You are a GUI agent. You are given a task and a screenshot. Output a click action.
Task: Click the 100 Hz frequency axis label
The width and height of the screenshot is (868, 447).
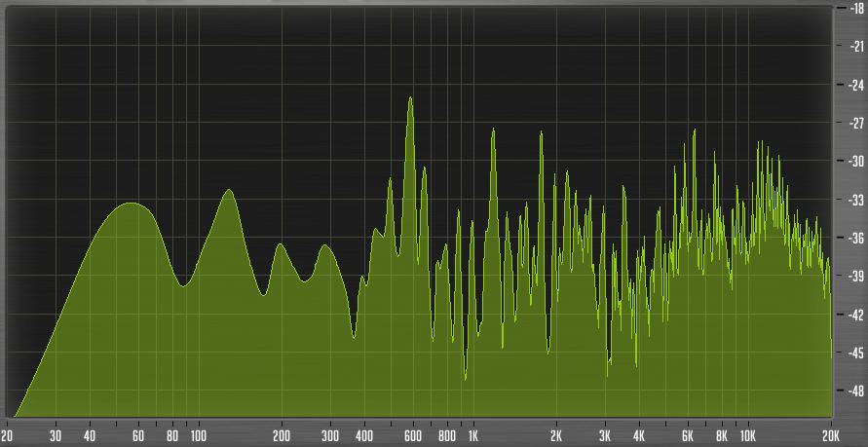(x=198, y=434)
